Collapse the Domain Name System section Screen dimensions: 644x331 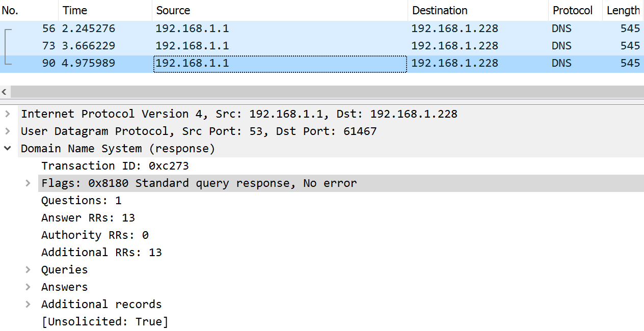click(8, 149)
